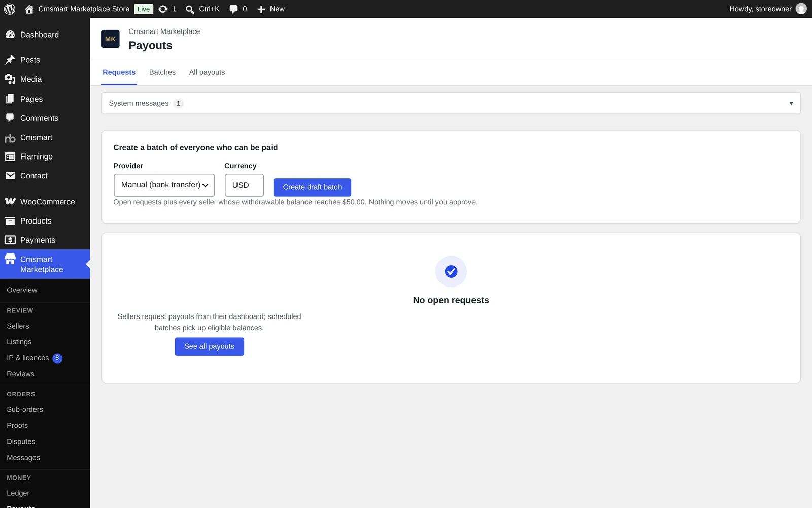Click the Pages icon in sidebar
This screenshot has width=812, height=508.
[x=10, y=99]
